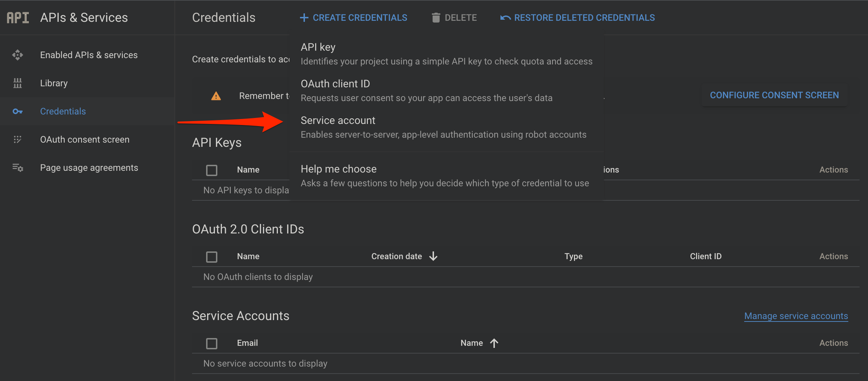Click the API Keys Name column header
This screenshot has height=381, width=868.
(x=248, y=170)
